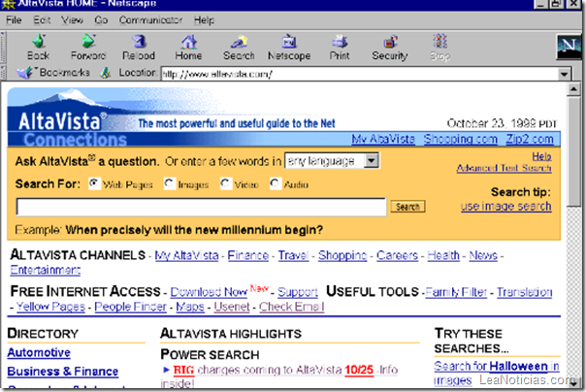This screenshot has width=586, height=392.
Task: Click the vertical scrollbar thumb
Action: [x=573, y=150]
